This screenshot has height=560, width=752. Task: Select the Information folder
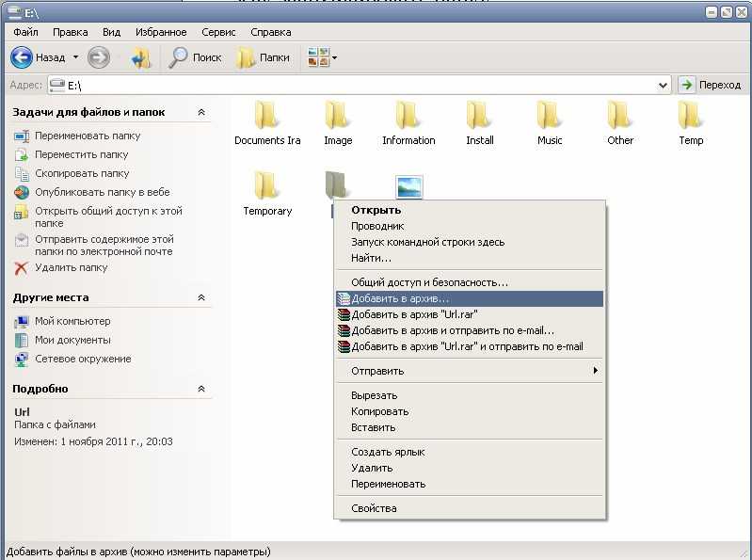[x=408, y=123]
